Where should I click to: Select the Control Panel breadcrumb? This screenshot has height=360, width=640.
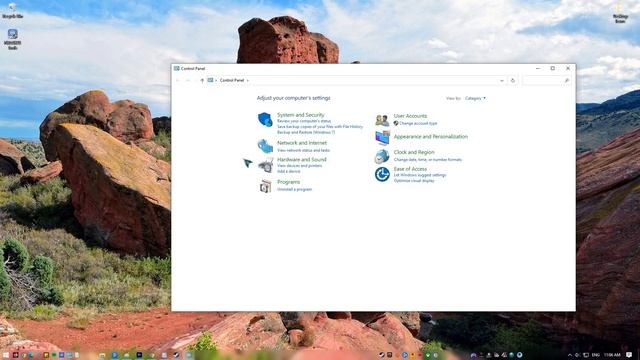point(232,80)
